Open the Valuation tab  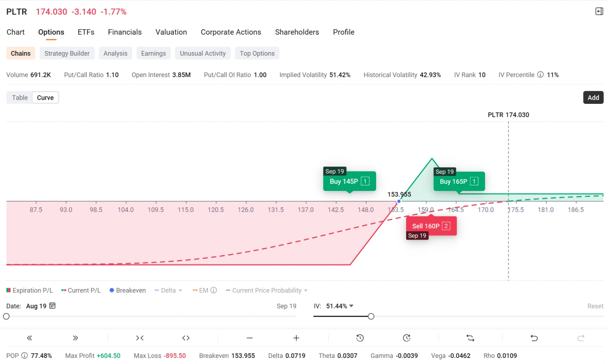[x=171, y=32]
